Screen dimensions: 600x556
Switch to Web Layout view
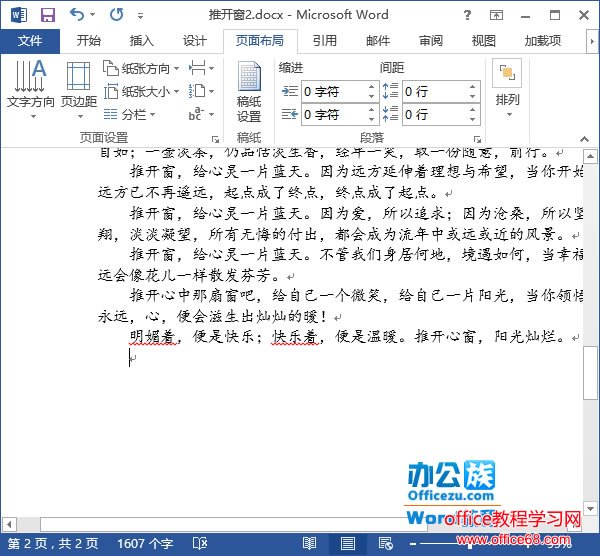click(385, 543)
